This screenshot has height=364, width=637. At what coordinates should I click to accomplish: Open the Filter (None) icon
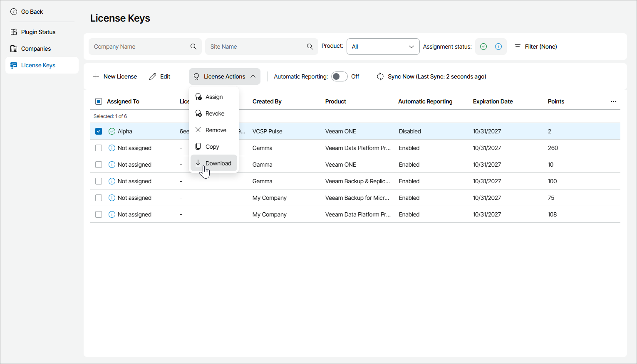tap(518, 47)
